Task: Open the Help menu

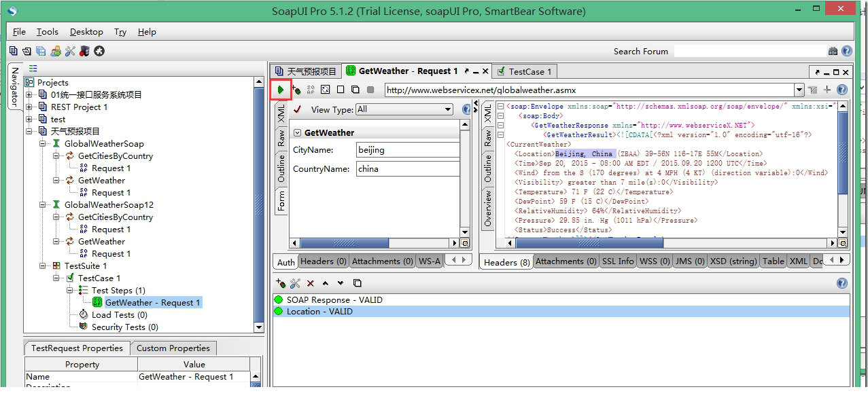Action: (x=147, y=32)
